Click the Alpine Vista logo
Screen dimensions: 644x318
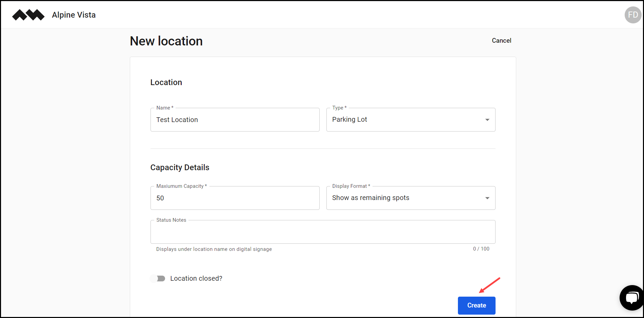click(28, 15)
